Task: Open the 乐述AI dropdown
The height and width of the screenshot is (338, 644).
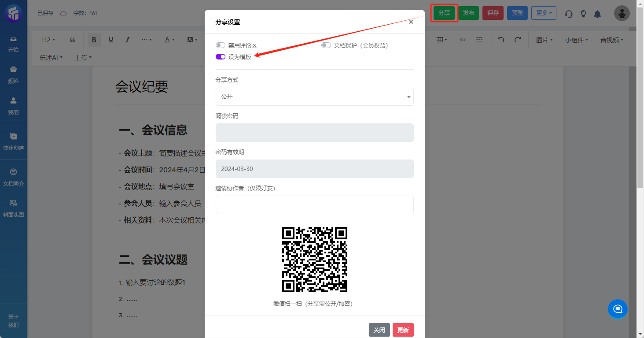Action: [x=51, y=57]
